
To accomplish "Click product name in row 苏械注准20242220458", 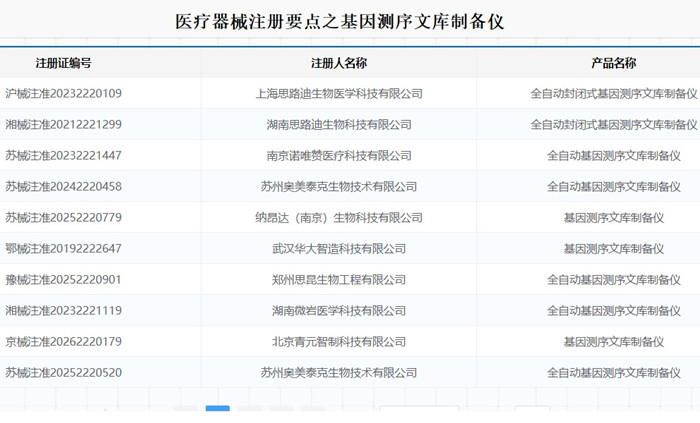I will [613, 187].
